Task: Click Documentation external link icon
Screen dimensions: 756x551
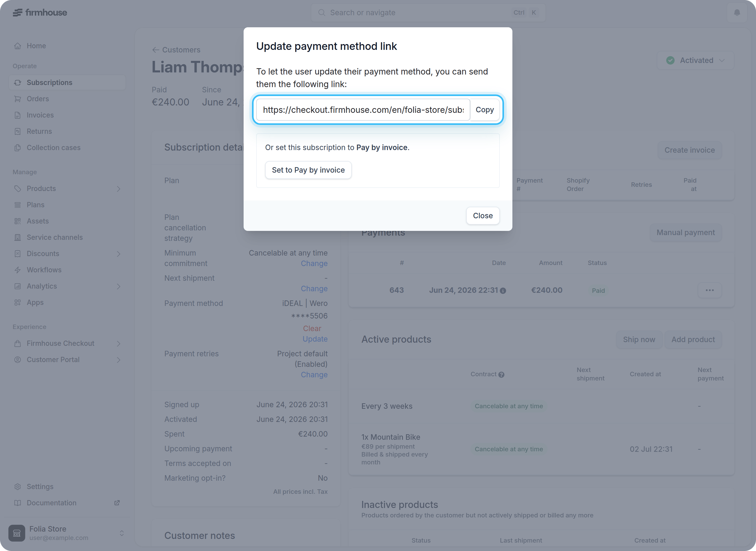Action: pyautogui.click(x=117, y=503)
